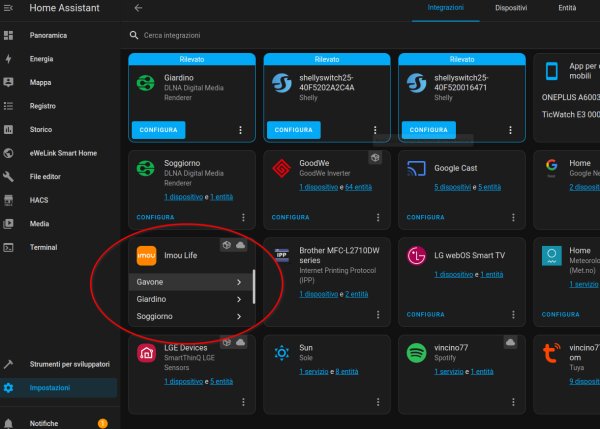Viewport: 600px width, 429px height.
Task: Expand Giardino entry in Imou Life
Action: click(x=190, y=299)
